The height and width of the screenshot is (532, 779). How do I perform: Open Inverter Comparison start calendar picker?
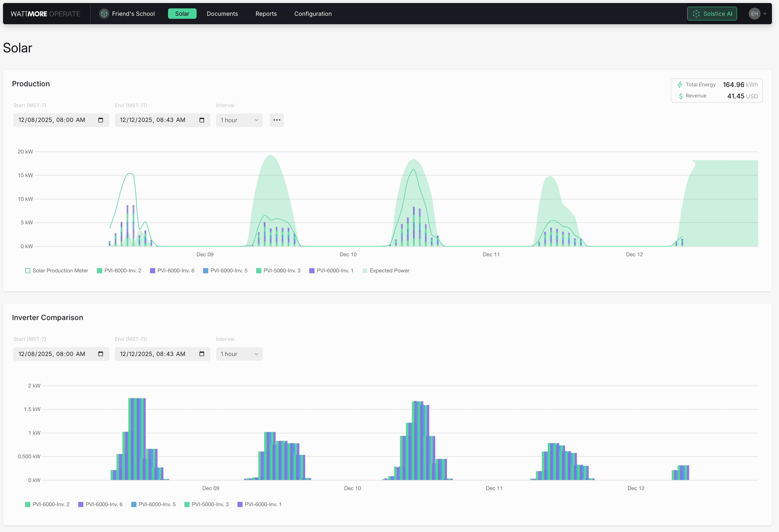coord(100,354)
